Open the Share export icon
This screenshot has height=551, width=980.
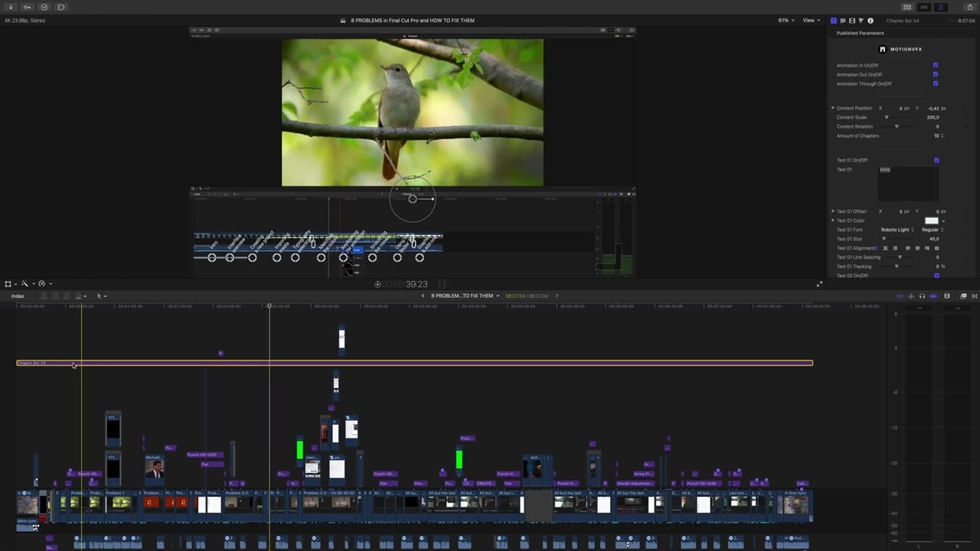pos(970,7)
